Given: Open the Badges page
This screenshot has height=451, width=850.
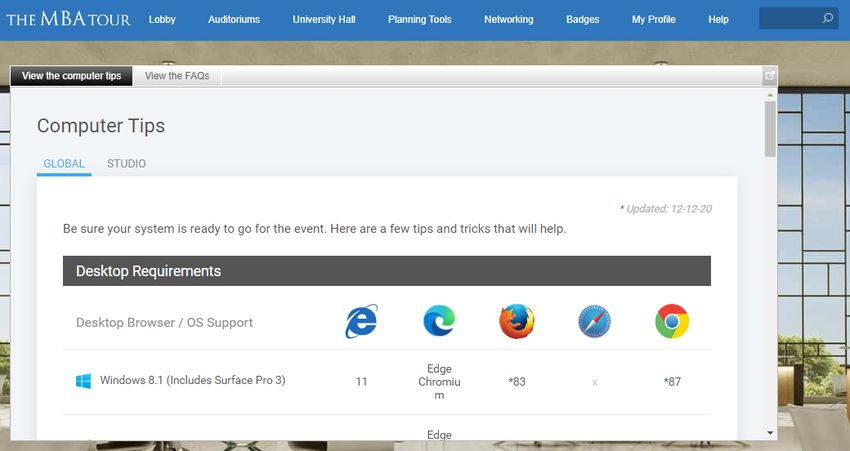Looking at the screenshot, I should 582,20.
